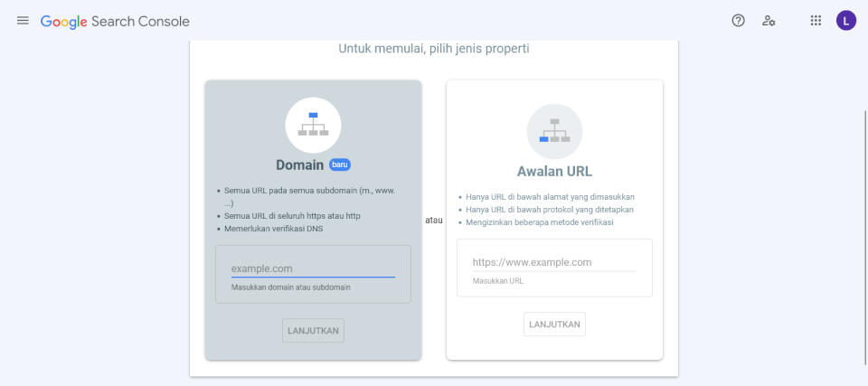Viewport: 868px width, 386px height.
Task: Open the Google apps grid
Action: pos(816,21)
